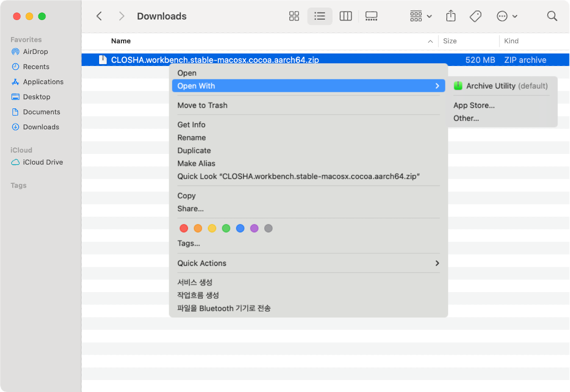570x392 pixels.
Task: Apply the purple tag color
Action: click(x=254, y=228)
